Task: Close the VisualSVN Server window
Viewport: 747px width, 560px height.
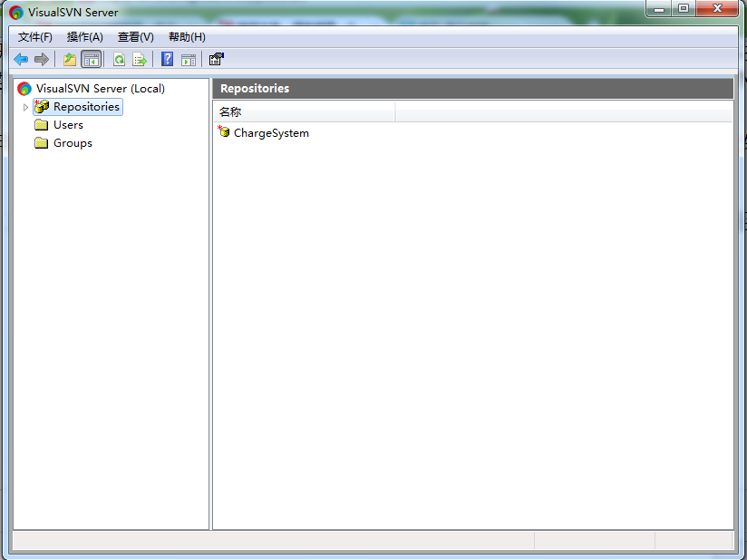Action: (x=717, y=8)
